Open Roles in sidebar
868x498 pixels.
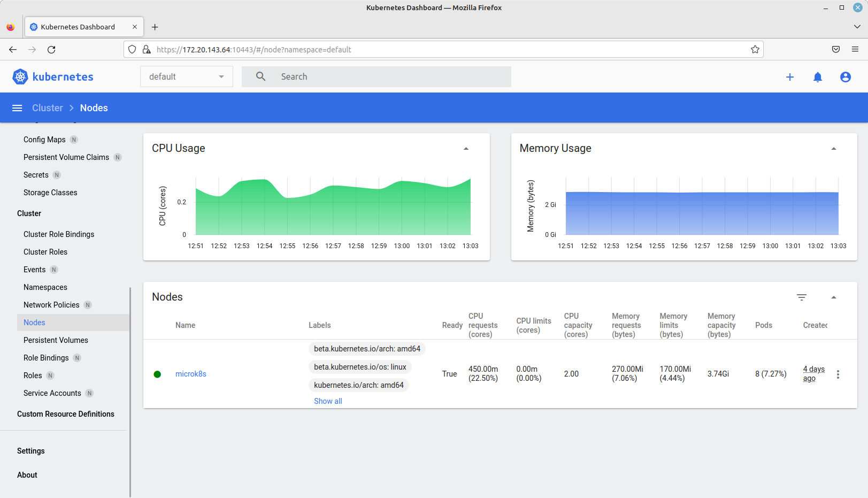coord(33,376)
